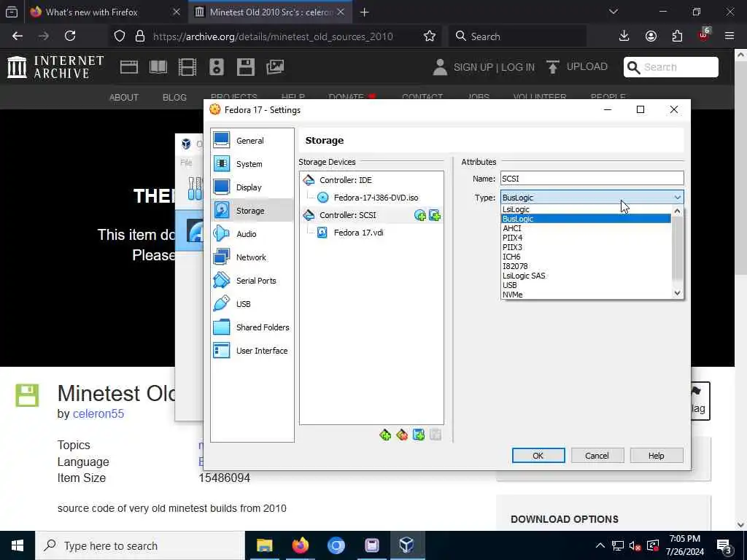Image resolution: width=747 pixels, height=560 pixels.
Task: Reload the archive.org page
Action: (x=70, y=36)
